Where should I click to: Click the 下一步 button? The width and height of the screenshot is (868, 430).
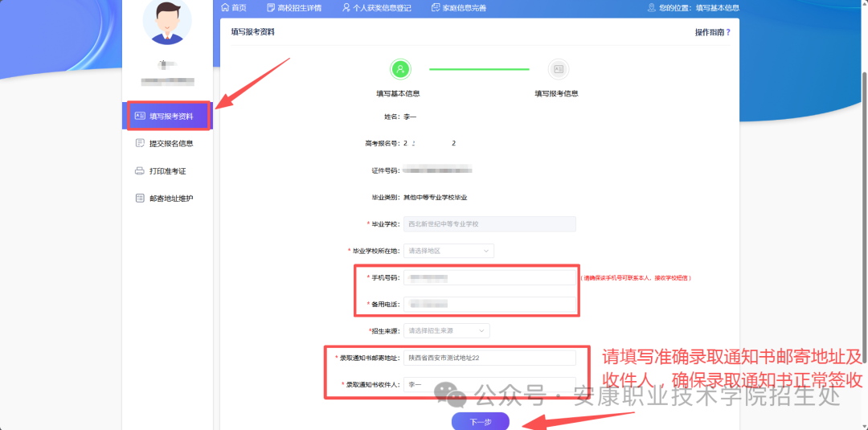480,422
